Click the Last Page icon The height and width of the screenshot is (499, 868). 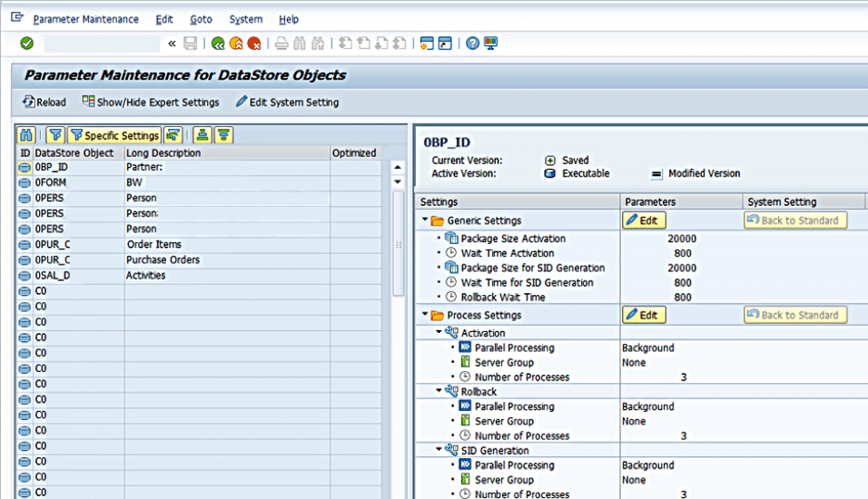[x=399, y=44]
